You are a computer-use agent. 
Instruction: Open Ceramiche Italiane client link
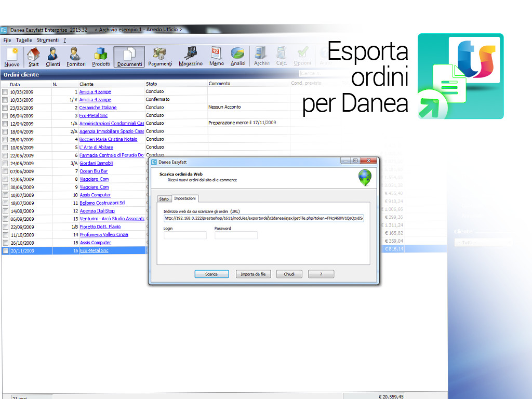click(98, 108)
